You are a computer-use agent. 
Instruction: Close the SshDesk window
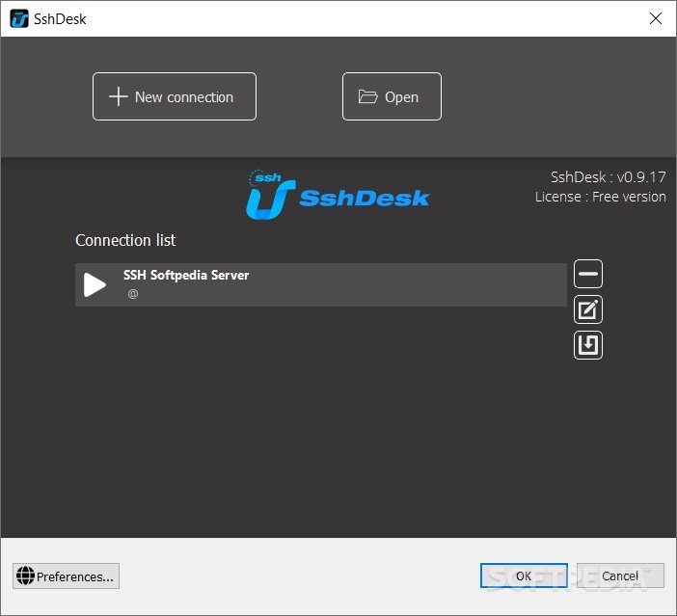tap(656, 18)
